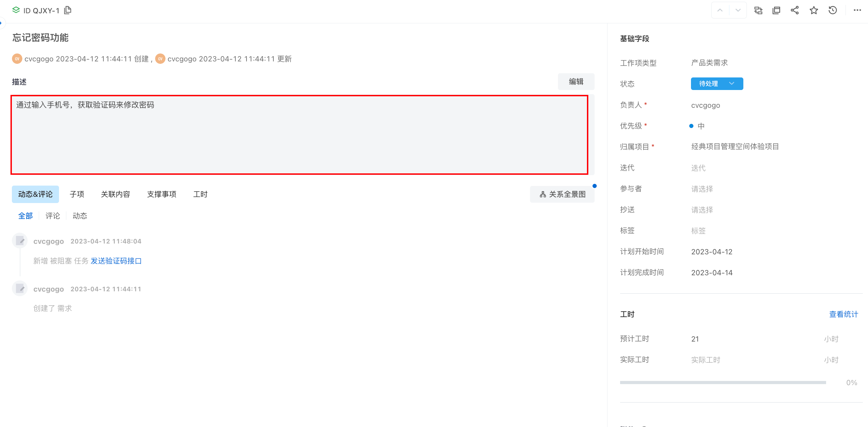Go to previous work item with up arrow
The image size is (868, 427).
[x=720, y=10]
